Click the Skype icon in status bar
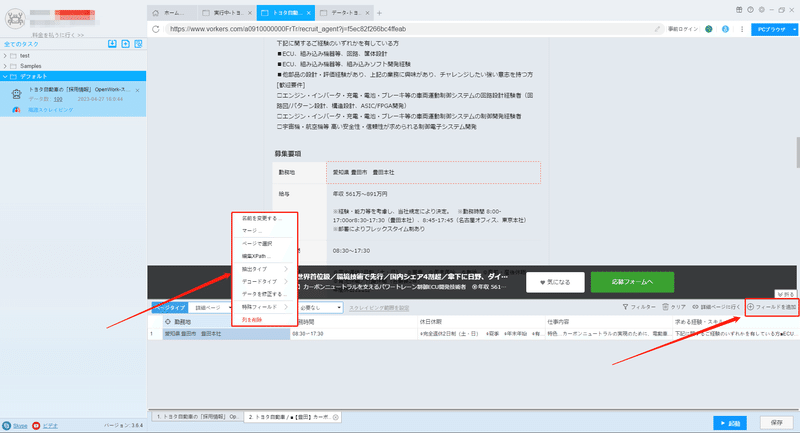This screenshot has height=433, width=800. point(7,425)
